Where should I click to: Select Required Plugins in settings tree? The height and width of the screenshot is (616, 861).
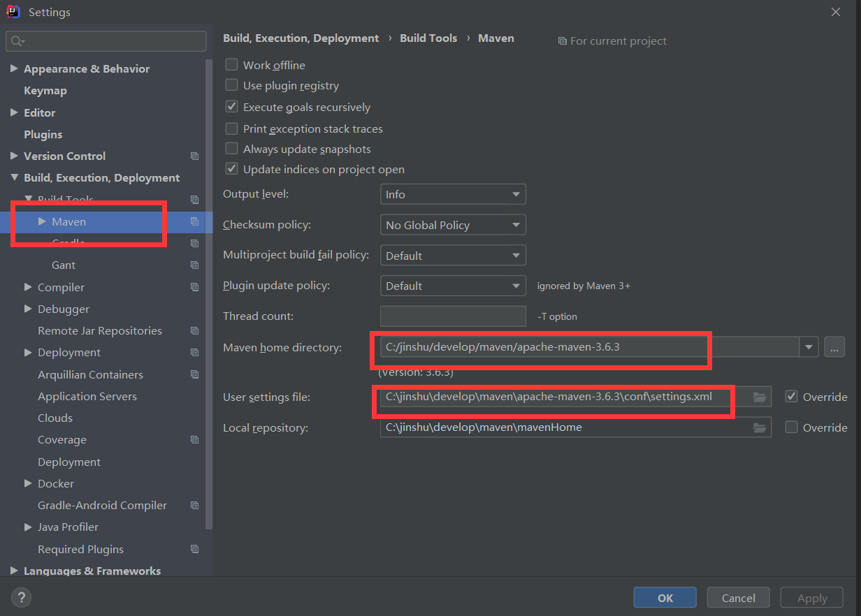[80, 550]
